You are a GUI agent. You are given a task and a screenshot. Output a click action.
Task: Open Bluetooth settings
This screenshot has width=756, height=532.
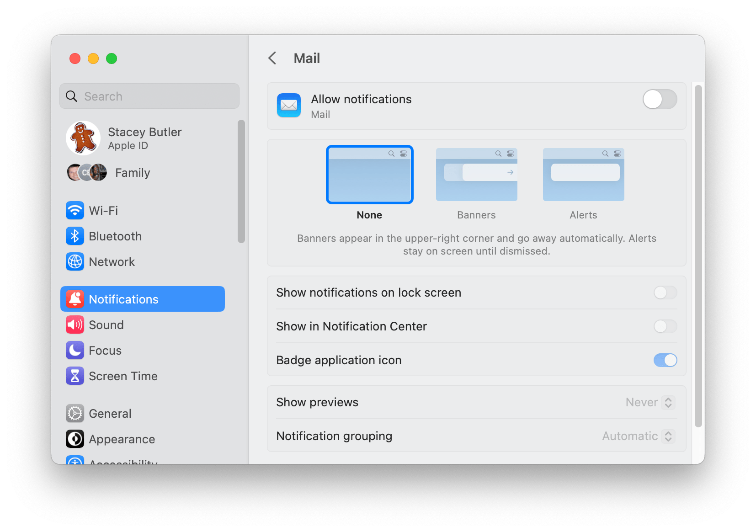[x=143, y=236]
